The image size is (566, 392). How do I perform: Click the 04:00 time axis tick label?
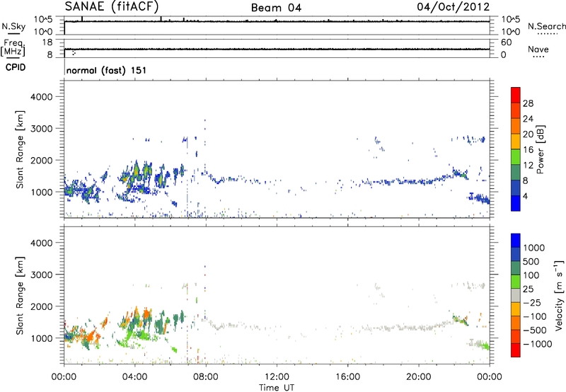click(134, 377)
